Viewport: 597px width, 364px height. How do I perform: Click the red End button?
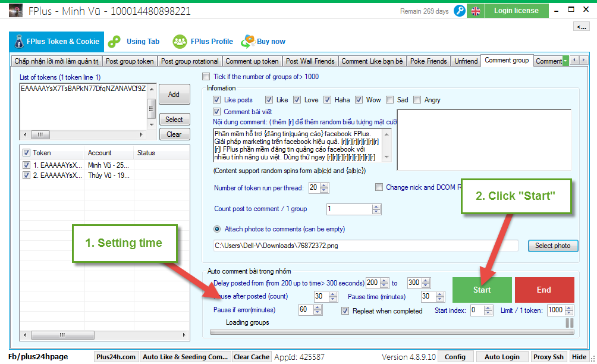tap(544, 290)
